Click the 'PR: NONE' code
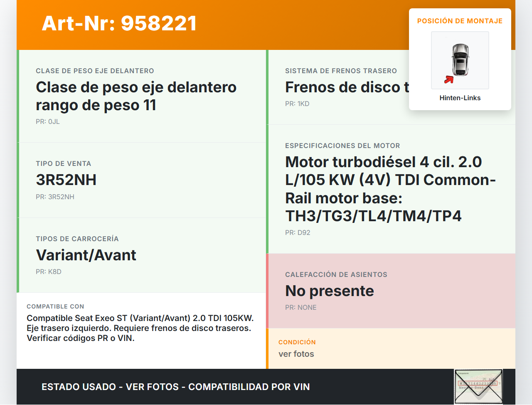This screenshot has width=532, height=405. coord(301,307)
